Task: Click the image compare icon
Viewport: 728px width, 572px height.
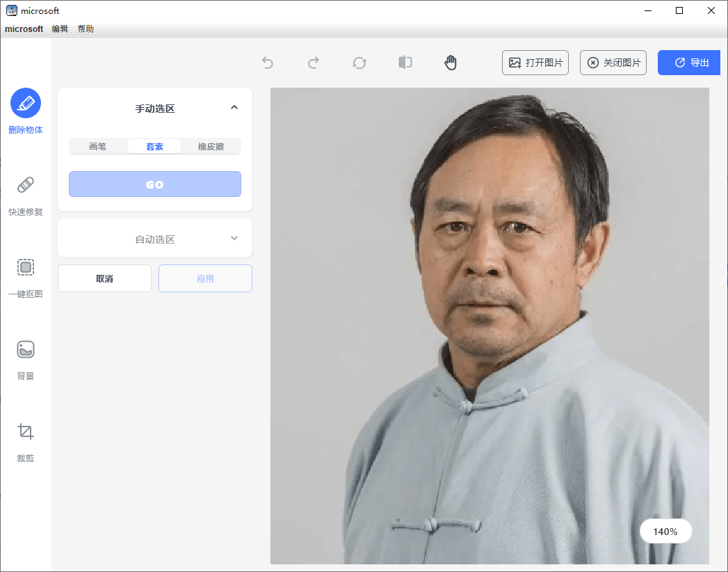Action: (x=405, y=62)
